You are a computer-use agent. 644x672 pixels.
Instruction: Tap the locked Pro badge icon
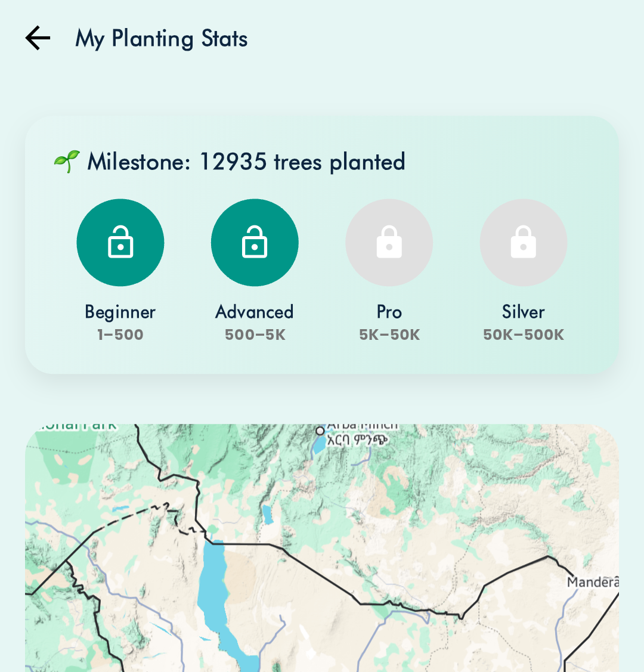click(389, 243)
